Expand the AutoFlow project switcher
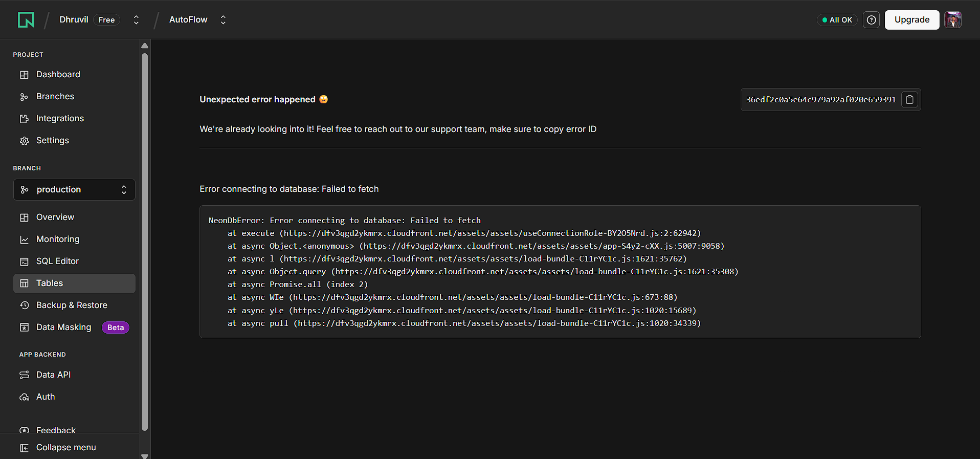This screenshot has height=459, width=980. click(223, 20)
